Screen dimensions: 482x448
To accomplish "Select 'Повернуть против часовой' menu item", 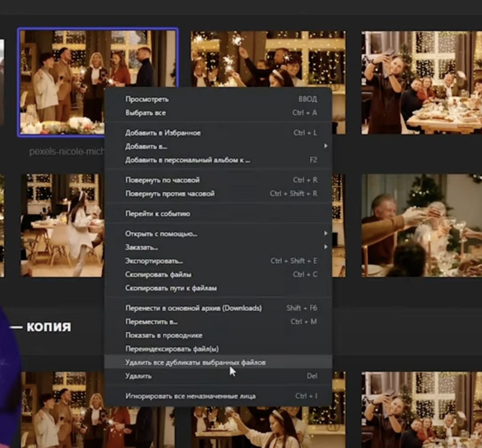I will [x=218, y=193].
